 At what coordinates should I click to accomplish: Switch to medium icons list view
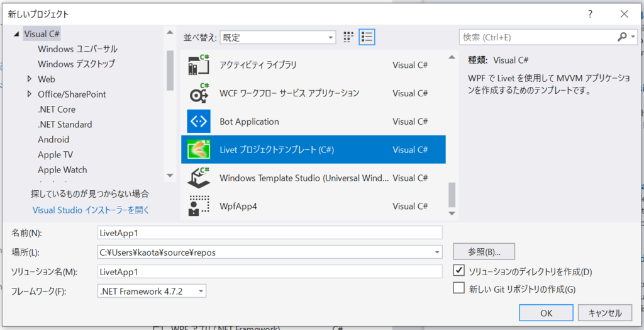click(367, 37)
